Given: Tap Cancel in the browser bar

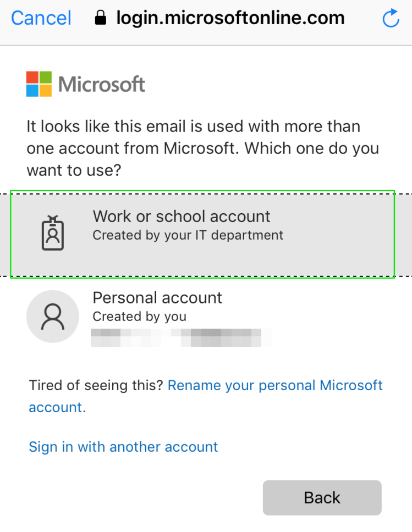Looking at the screenshot, I should coord(41,18).
